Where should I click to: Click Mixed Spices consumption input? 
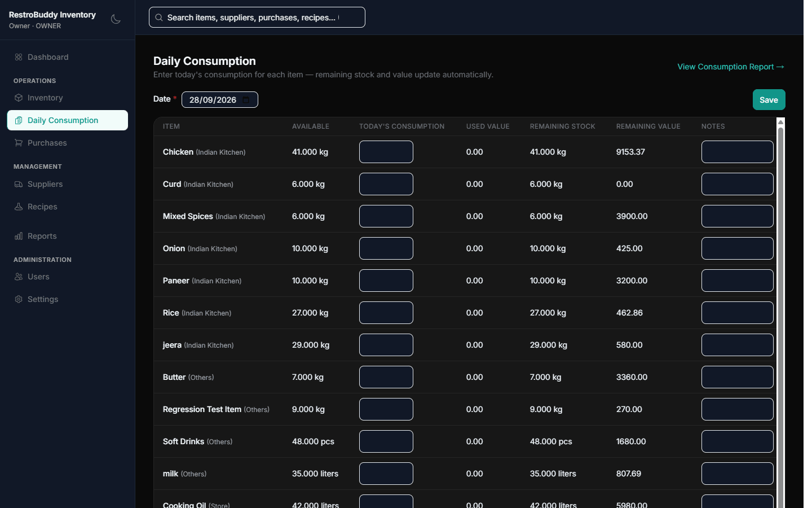(386, 216)
